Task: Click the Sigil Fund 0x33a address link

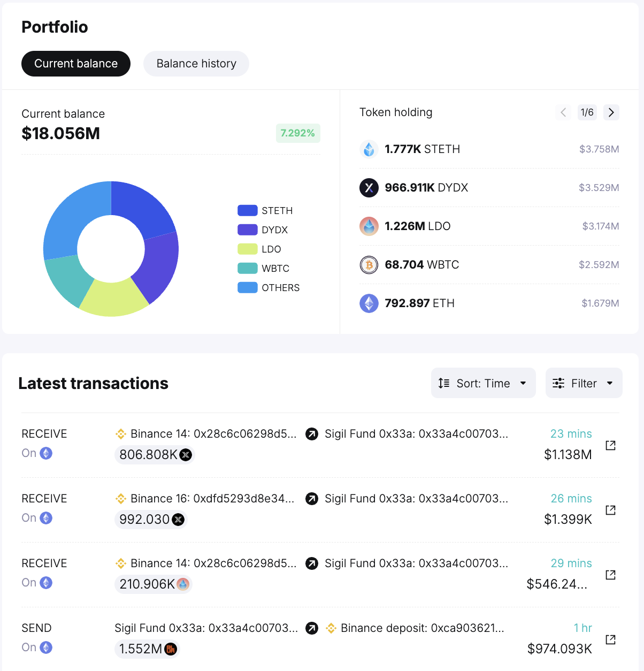Action: click(x=416, y=433)
